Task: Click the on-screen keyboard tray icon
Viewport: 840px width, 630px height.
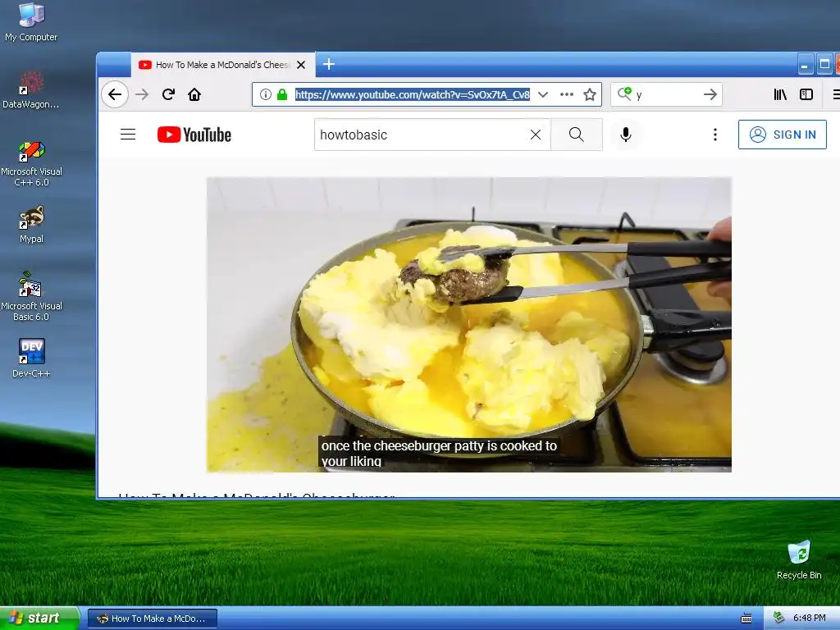Action: pyautogui.click(x=746, y=619)
